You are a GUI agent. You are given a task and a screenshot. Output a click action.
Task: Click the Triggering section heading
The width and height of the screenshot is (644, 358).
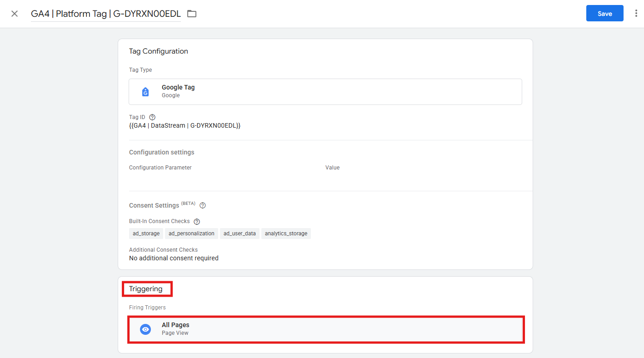click(x=146, y=289)
